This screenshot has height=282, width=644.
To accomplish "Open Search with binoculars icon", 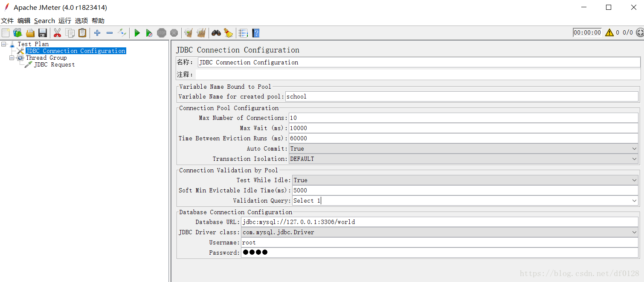I will pos(216,33).
